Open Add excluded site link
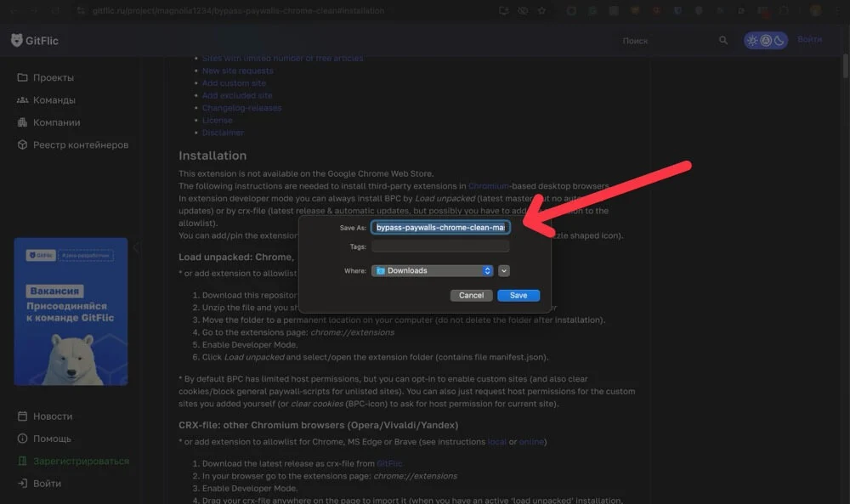Viewport: 850px width, 504px height. coord(237,95)
